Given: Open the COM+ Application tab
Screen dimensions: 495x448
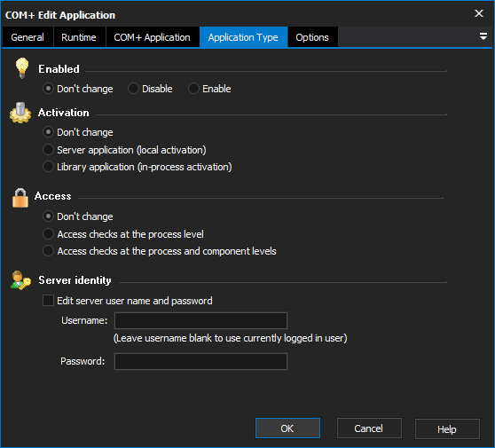Looking at the screenshot, I should tap(153, 37).
